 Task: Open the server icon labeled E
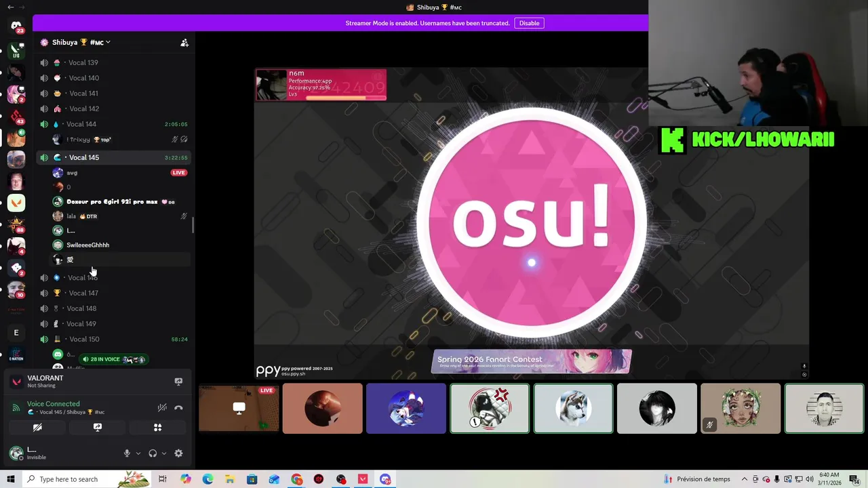coord(16,333)
